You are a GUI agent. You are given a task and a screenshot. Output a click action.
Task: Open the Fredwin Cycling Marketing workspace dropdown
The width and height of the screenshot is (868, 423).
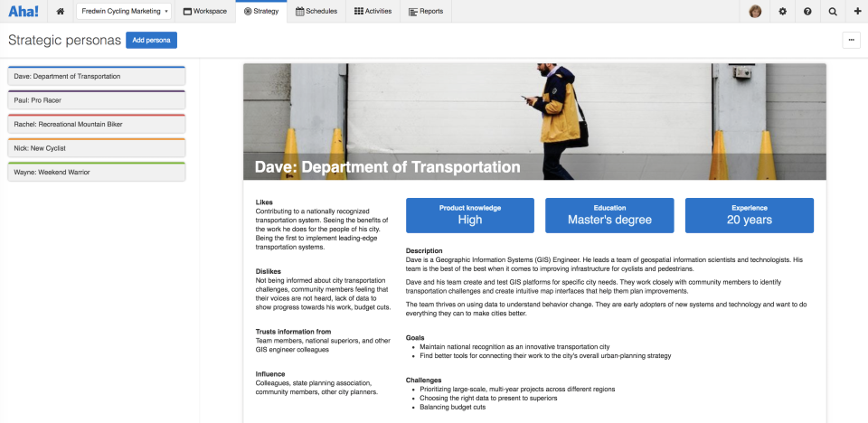pyautogui.click(x=124, y=11)
